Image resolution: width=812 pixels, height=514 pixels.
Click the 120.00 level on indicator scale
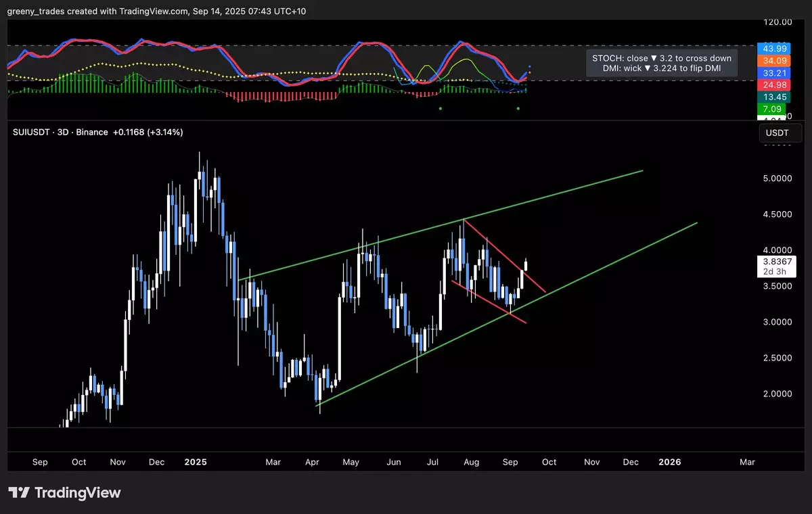tap(777, 22)
